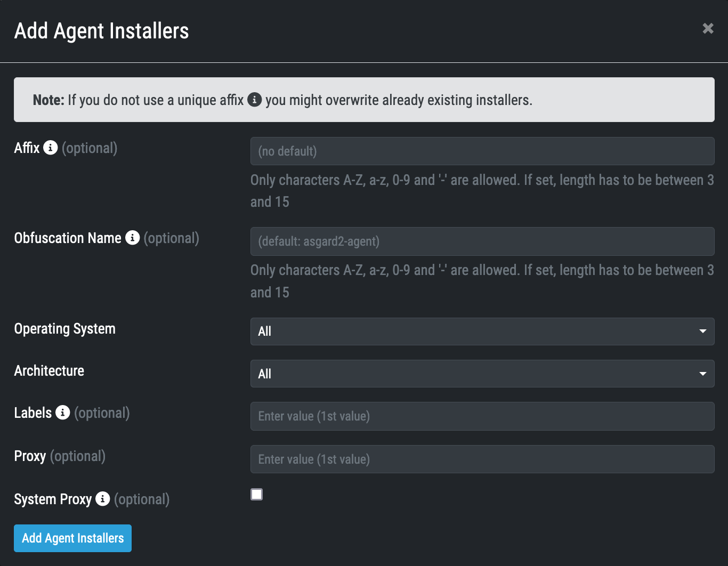Focus the Affix text field
This screenshot has width=728, height=566.
point(482,151)
